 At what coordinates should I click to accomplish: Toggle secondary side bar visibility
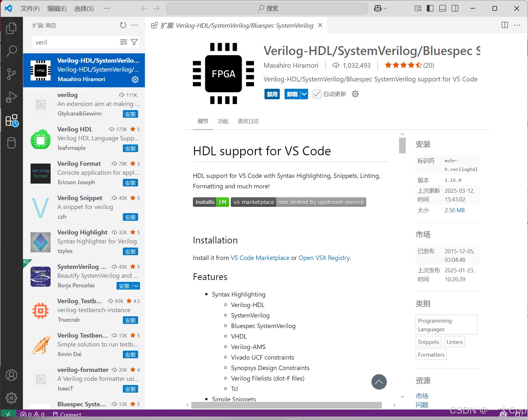[x=455, y=9]
